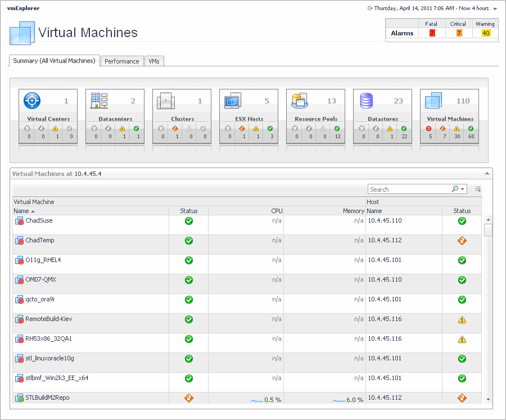The width and height of the screenshot is (506, 420).
Task: Collapse the Virtual Machines at 10.4.45.4 panel
Action: pyautogui.click(x=488, y=174)
